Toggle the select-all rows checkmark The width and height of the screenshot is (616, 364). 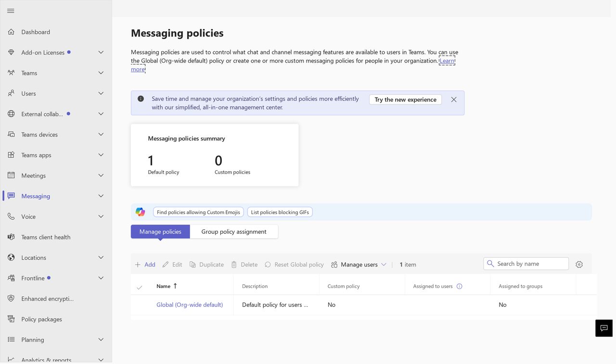coord(140,287)
